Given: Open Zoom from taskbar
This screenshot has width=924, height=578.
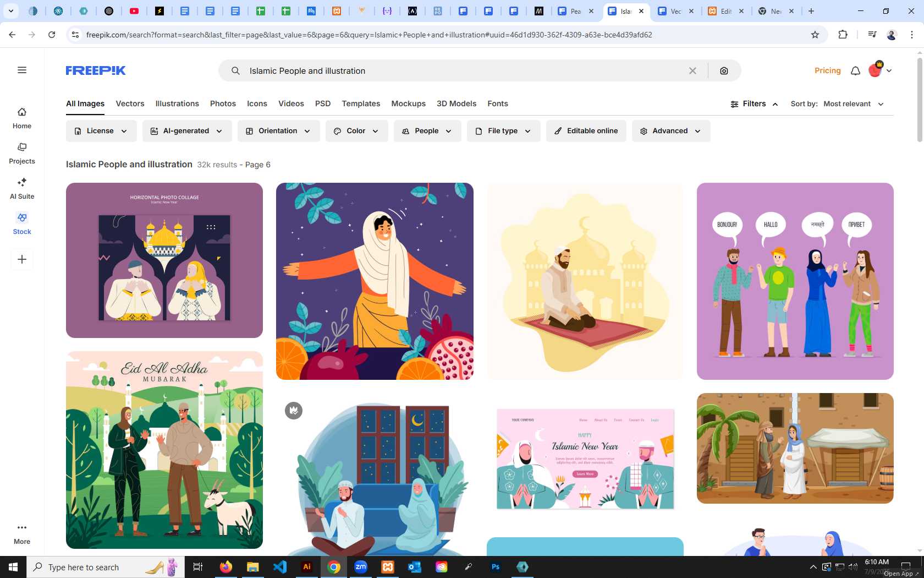Looking at the screenshot, I should coord(361,567).
